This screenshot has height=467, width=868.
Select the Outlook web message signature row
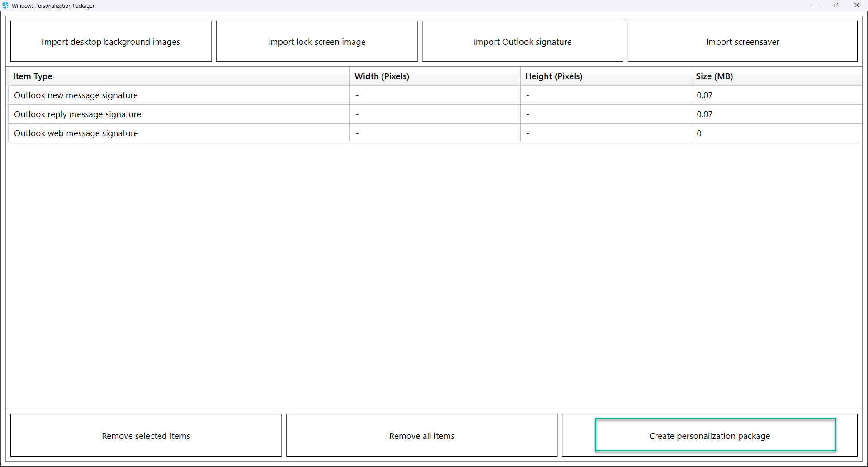(x=76, y=133)
